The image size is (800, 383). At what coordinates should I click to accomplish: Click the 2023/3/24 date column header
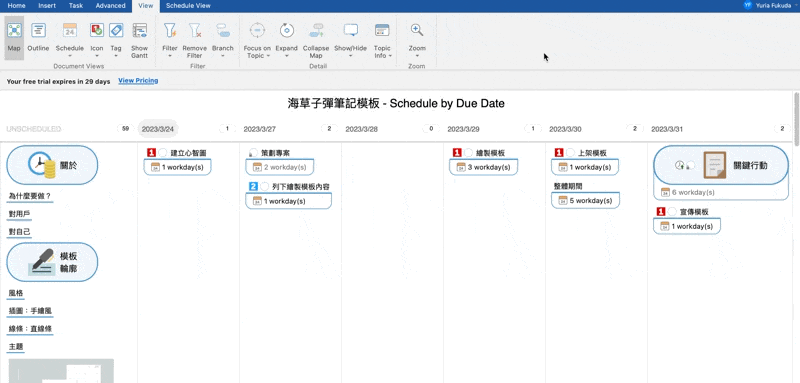[x=158, y=129]
